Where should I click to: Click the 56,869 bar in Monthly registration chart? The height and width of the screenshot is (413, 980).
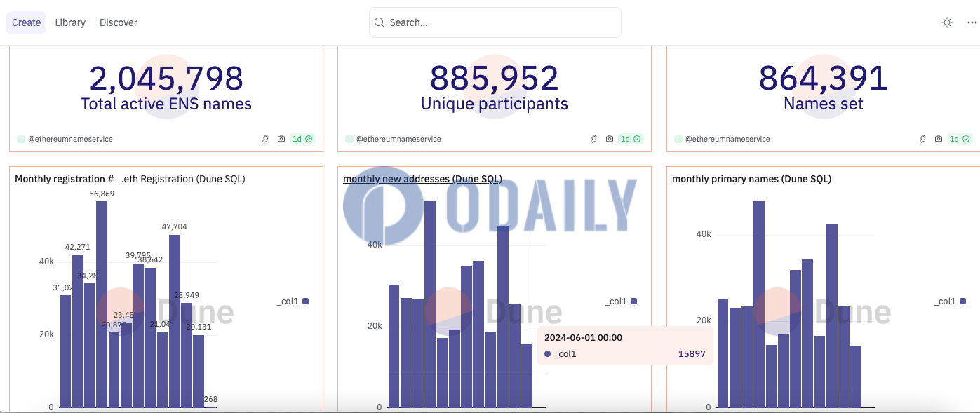[x=102, y=304]
